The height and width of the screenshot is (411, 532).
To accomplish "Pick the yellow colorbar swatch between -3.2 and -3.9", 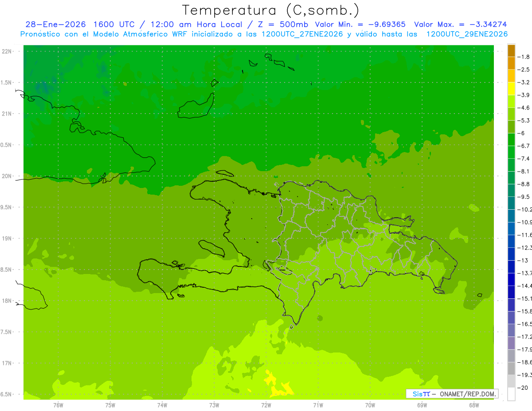I will (511, 89).
